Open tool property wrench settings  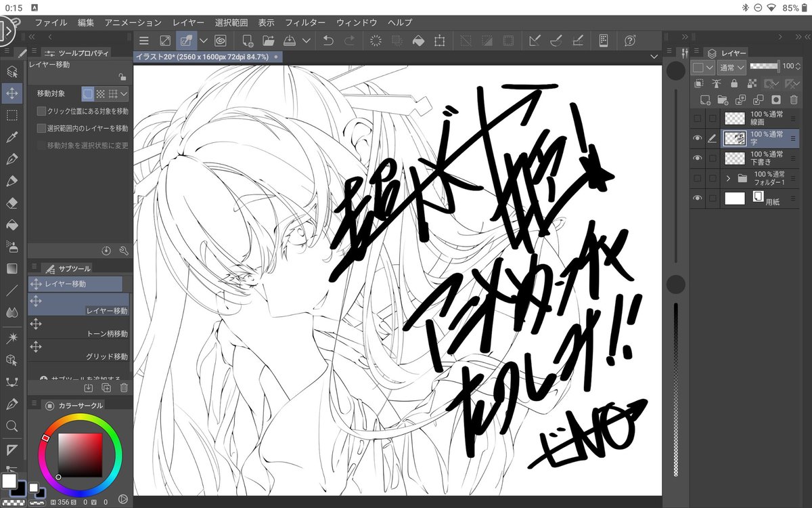pyautogui.click(x=124, y=251)
